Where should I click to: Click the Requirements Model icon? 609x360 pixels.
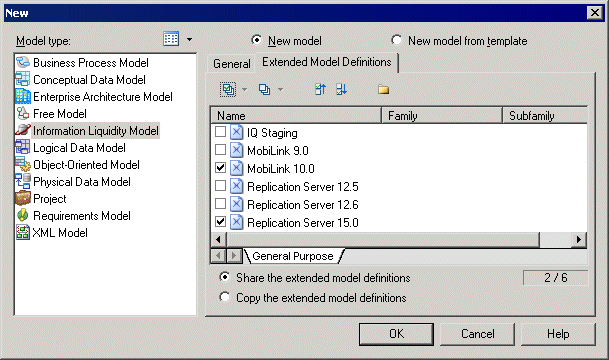(x=23, y=216)
